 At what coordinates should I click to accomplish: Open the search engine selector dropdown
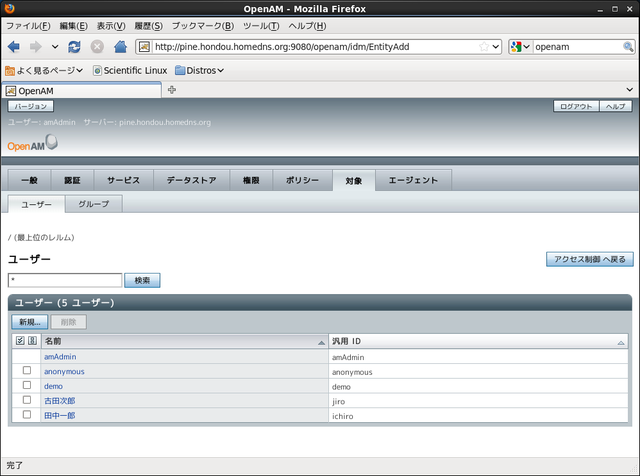coord(519,47)
